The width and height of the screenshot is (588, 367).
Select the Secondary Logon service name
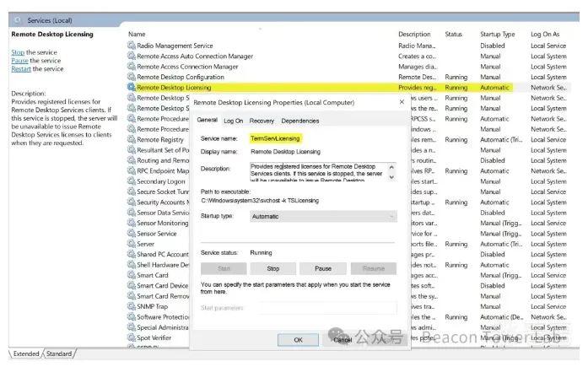point(161,181)
